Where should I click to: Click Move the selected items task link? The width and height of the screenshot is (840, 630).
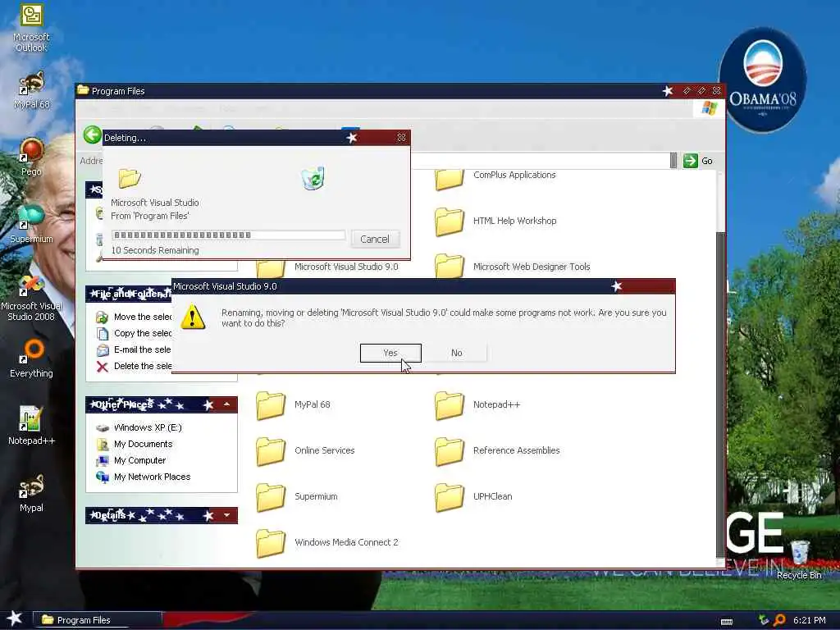pos(134,317)
